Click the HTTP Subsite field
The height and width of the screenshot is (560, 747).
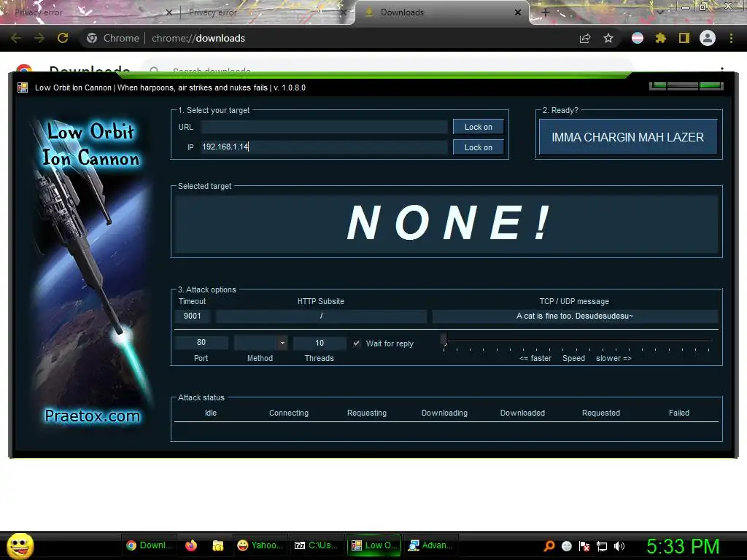click(321, 316)
